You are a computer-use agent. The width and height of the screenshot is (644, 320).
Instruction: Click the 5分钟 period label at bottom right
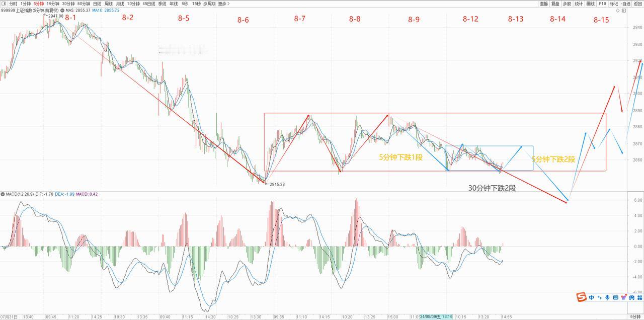[x=635, y=316]
